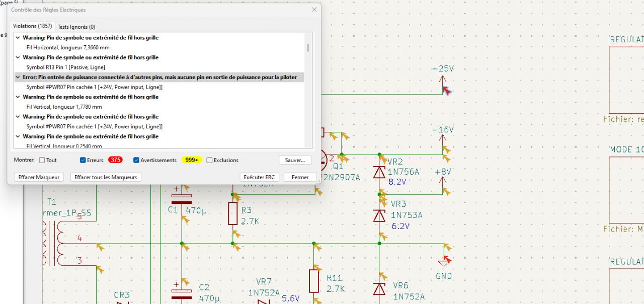Collapse the Error: Pin entrée de puissance row
The width and height of the screenshot is (644, 304).
click(x=19, y=78)
